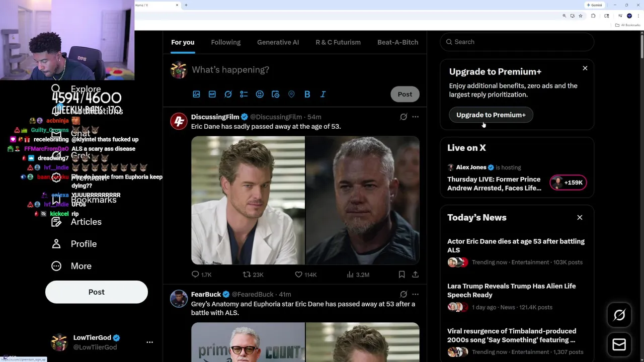The height and width of the screenshot is (362, 644).
Task: Open Bookmarks in the sidebar
Action: [84, 200]
